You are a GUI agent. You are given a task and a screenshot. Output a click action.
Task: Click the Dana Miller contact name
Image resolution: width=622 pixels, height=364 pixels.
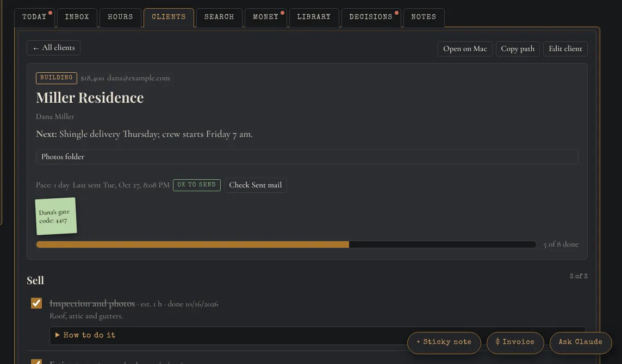click(55, 117)
